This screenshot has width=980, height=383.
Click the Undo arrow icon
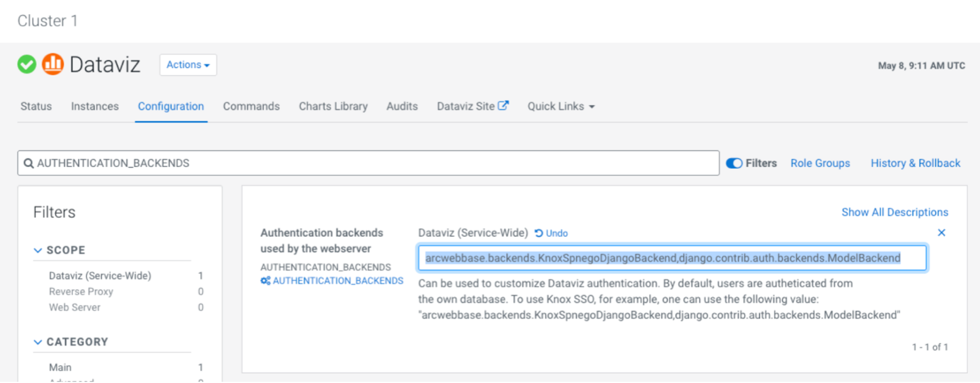[x=539, y=233]
